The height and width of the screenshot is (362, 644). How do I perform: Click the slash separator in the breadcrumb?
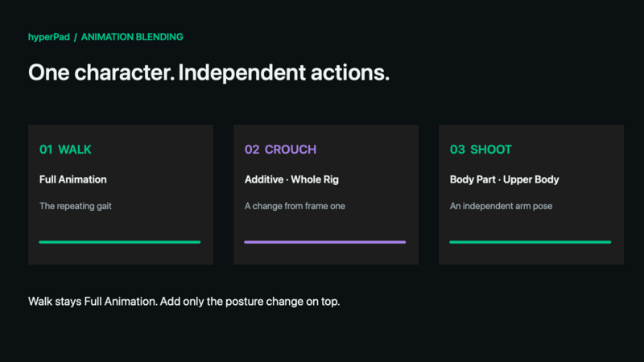tap(75, 37)
